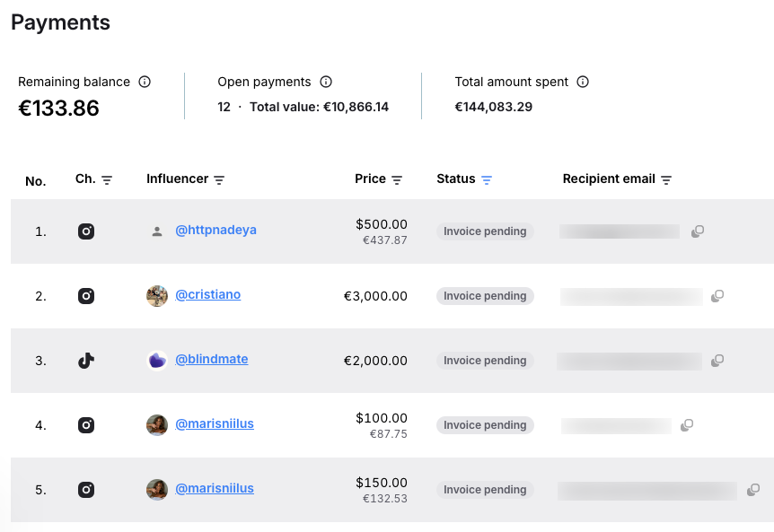Screen dimensions: 774x532
Task: Open the Recipient email column filter
Action: (666, 180)
